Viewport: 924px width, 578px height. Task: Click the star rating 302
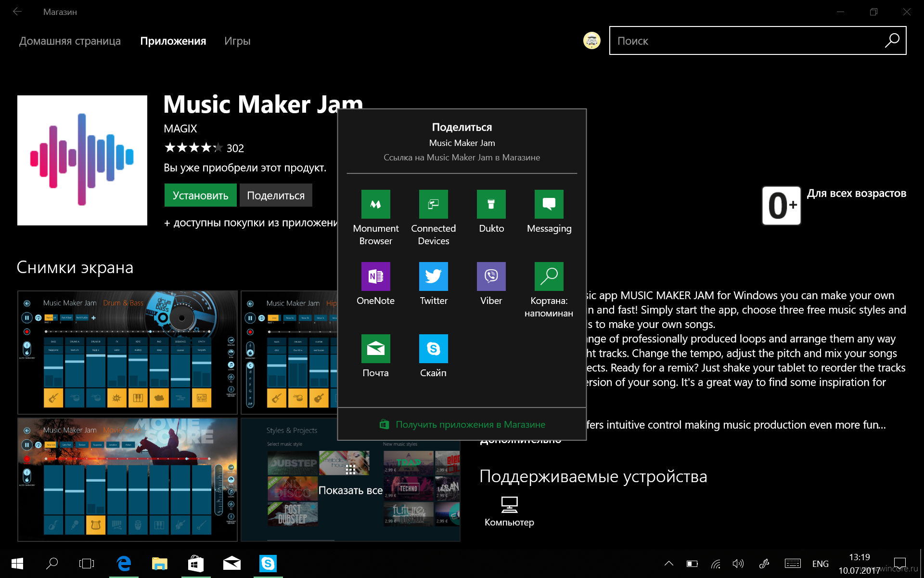(x=204, y=147)
